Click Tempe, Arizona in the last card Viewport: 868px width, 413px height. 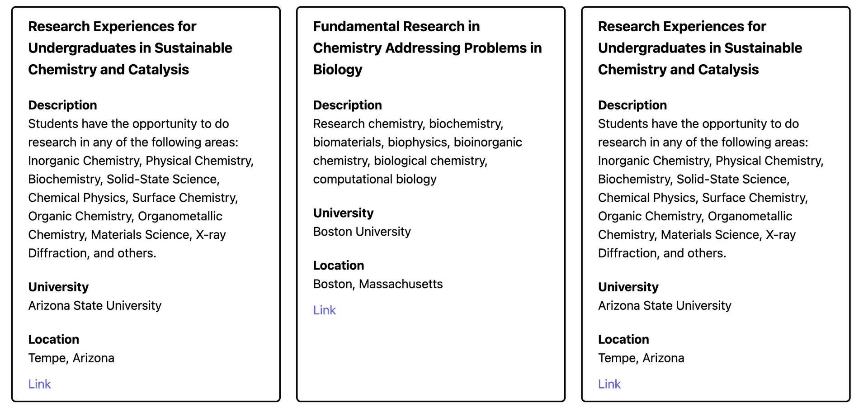pos(641,358)
